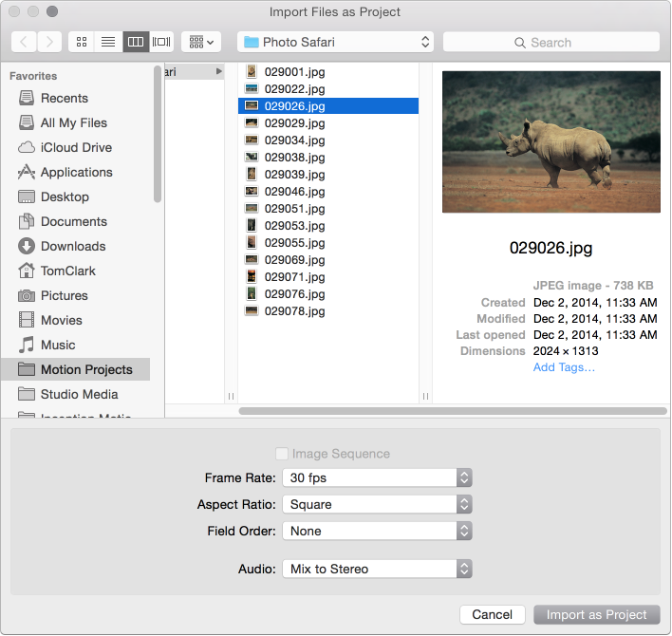The height and width of the screenshot is (636, 672).
Task: Open the Field Order dropdown
Action: tap(377, 531)
